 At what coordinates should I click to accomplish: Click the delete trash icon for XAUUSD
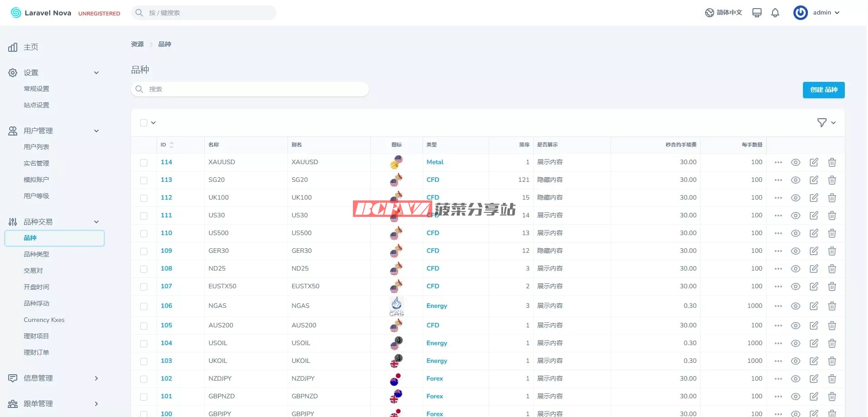click(832, 162)
